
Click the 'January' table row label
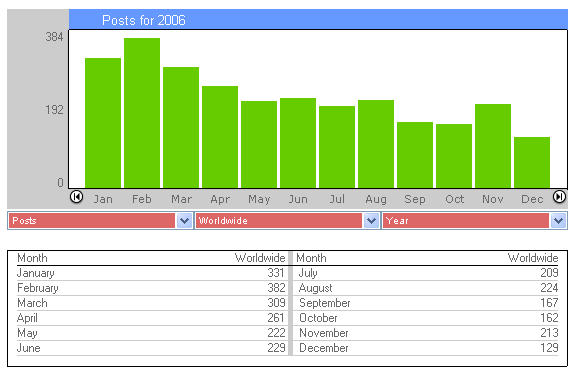pos(36,273)
